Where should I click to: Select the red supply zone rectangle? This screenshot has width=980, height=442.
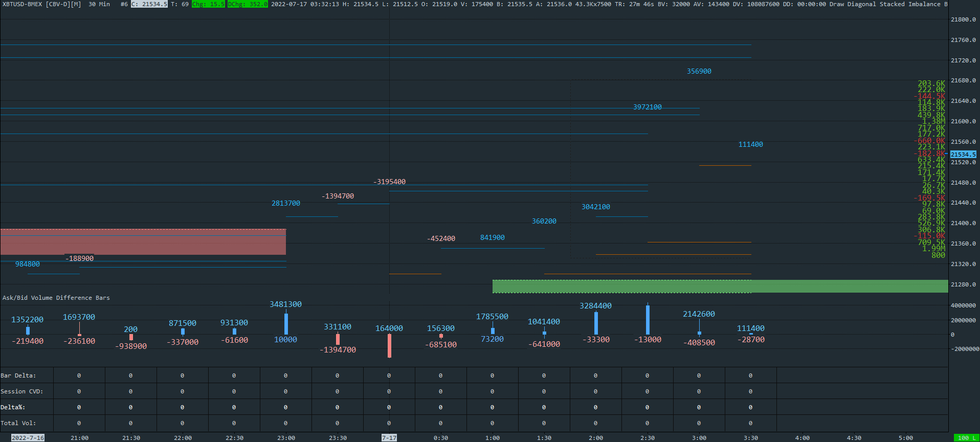[x=143, y=241]
